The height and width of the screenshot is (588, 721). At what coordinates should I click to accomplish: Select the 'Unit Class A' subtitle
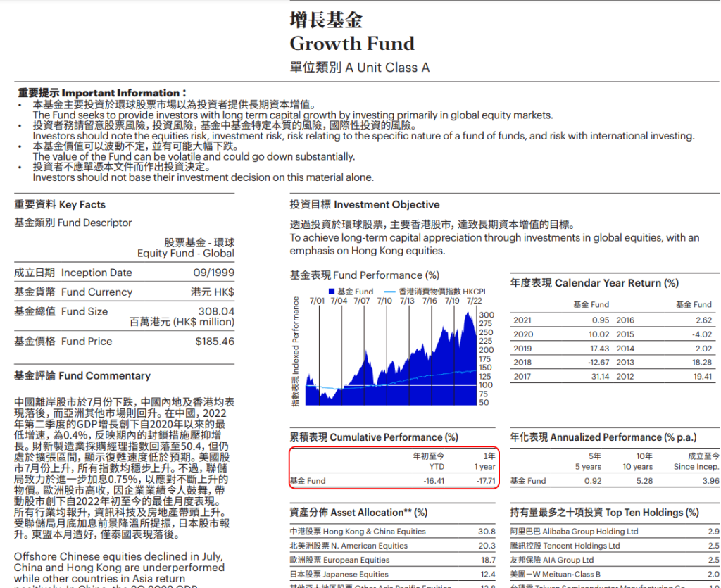(x=393, y=68)
